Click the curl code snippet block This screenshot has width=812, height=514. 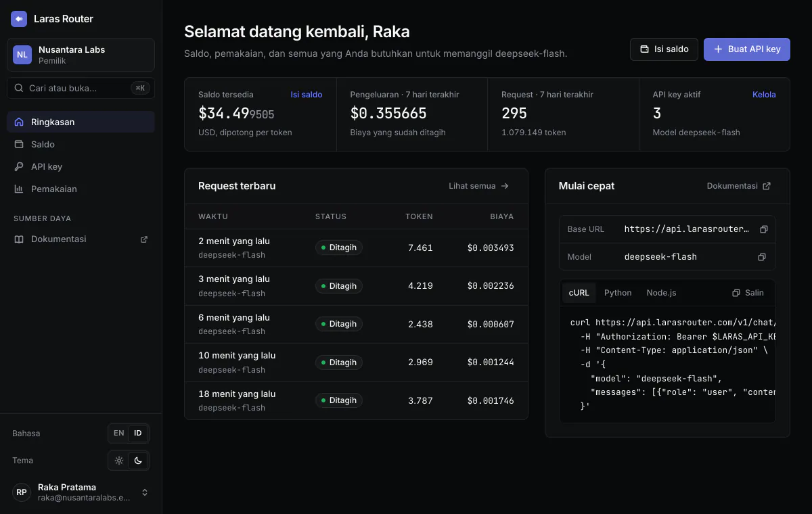coord(668,365)
